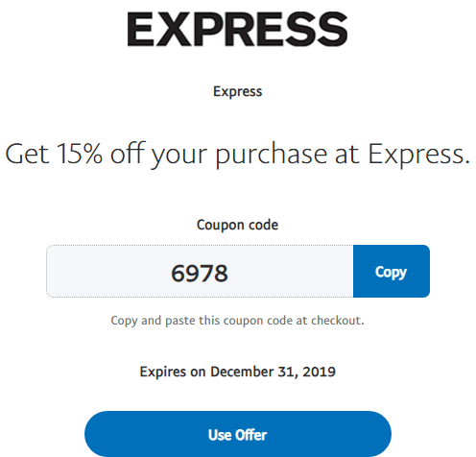Copy the coupon code with Copy button
476x457 pixels.
pos(392,271)
